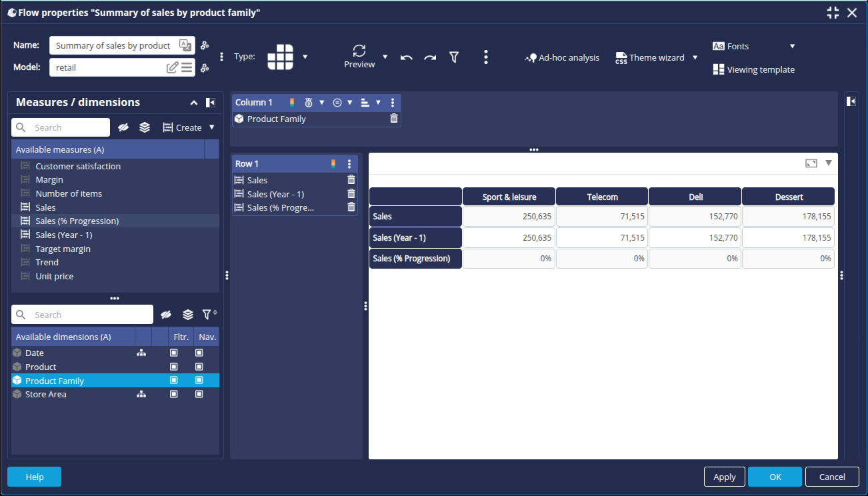The image size is (868, 496).
Task: Click the undo arrow icon
Action: 406,58
